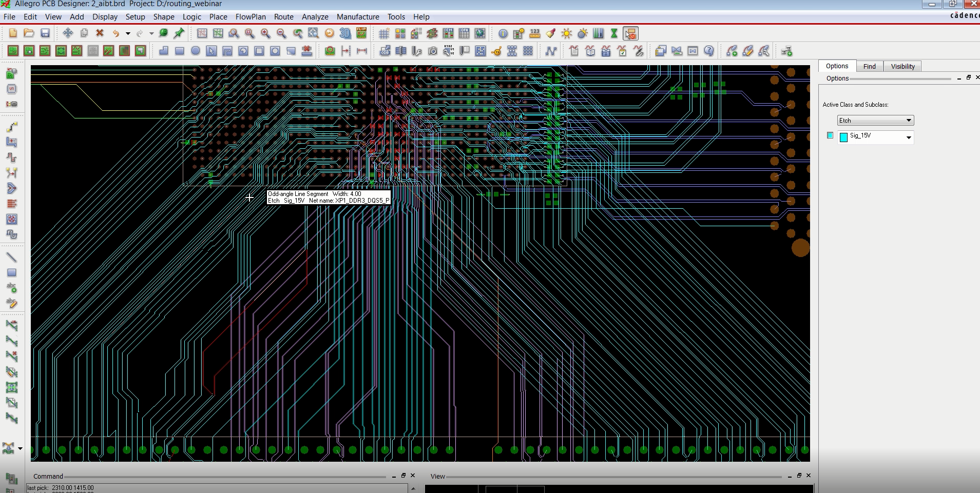Click the Undo arrow icon
Image resolution: width=980 pixels, height=493 pixels.
point(117,33)
